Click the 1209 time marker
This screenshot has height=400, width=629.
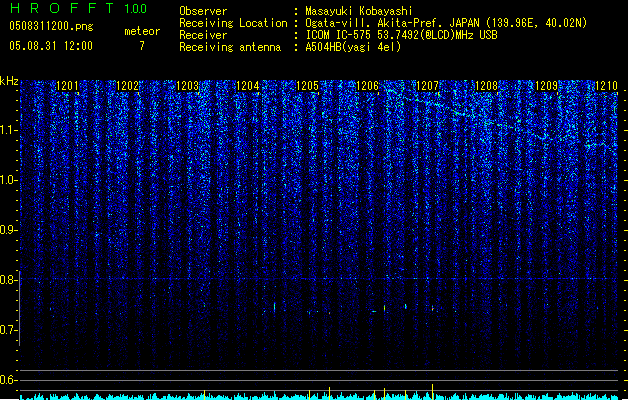coord(547,86)
